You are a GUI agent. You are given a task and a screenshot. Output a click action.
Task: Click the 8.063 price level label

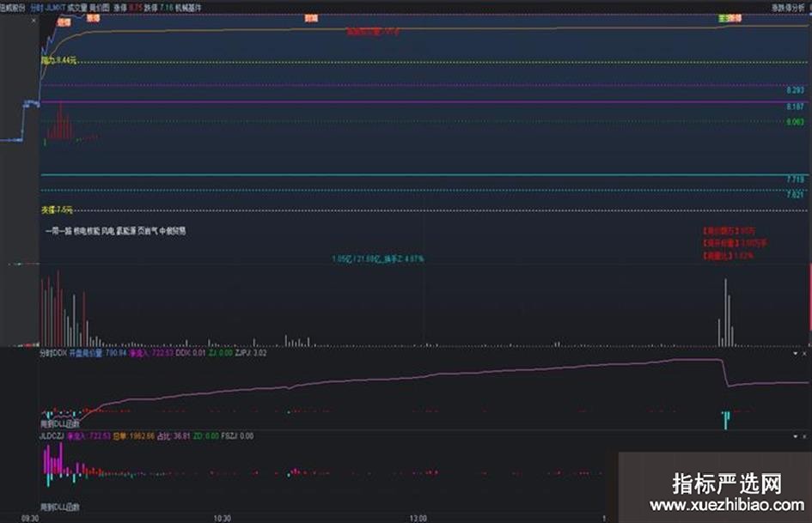pyautogui.click(x=795, y=122)
